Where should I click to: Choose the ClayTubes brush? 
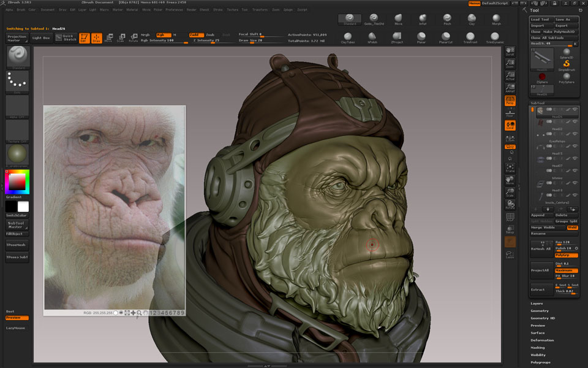tap(347, 37)
